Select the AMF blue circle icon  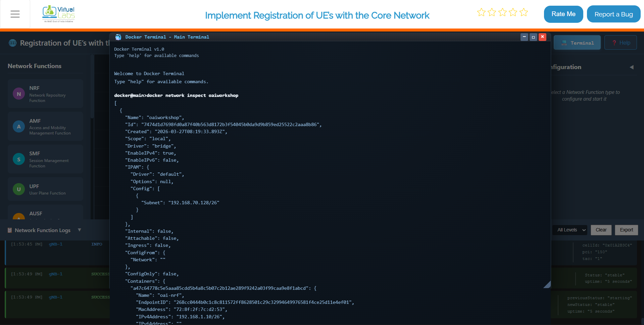[x=19, y=126]
